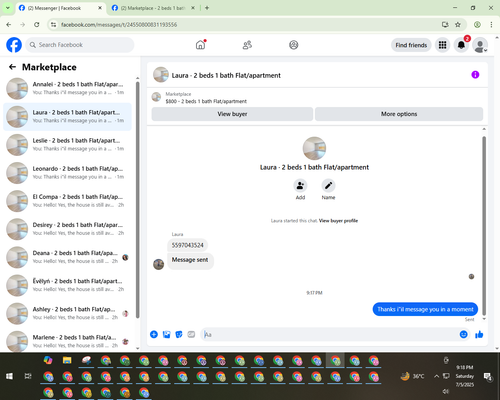Open Windows notification center icon
Image resolution: width=500 pixels, height=400 pixels.
(x=488, y=376)
